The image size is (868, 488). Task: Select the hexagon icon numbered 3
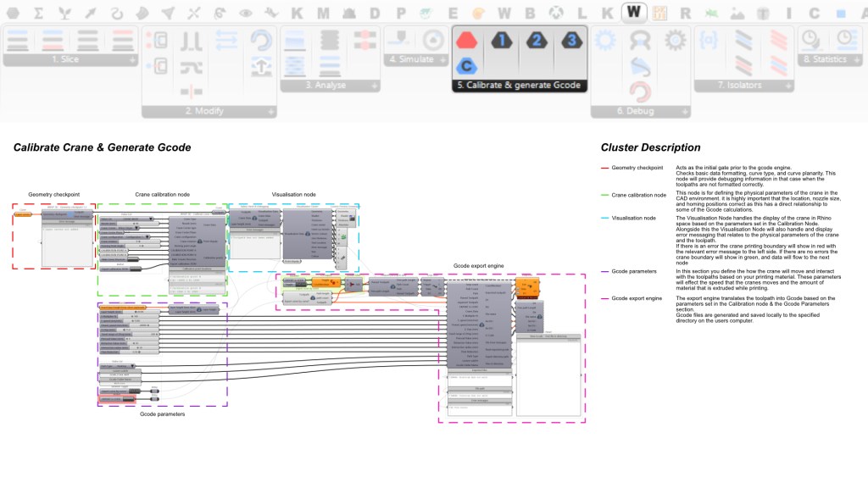coord(571,40)
